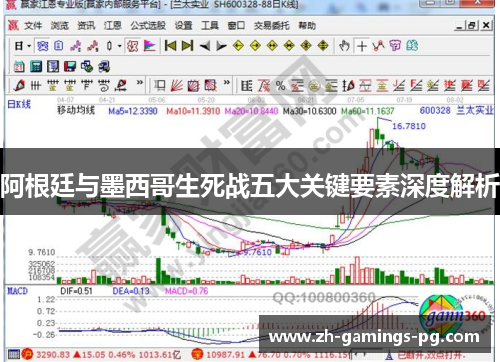The image size is (500, 362).
Task: Click yellow diamond with left arrow icon
Action: [x=238, y=46]
